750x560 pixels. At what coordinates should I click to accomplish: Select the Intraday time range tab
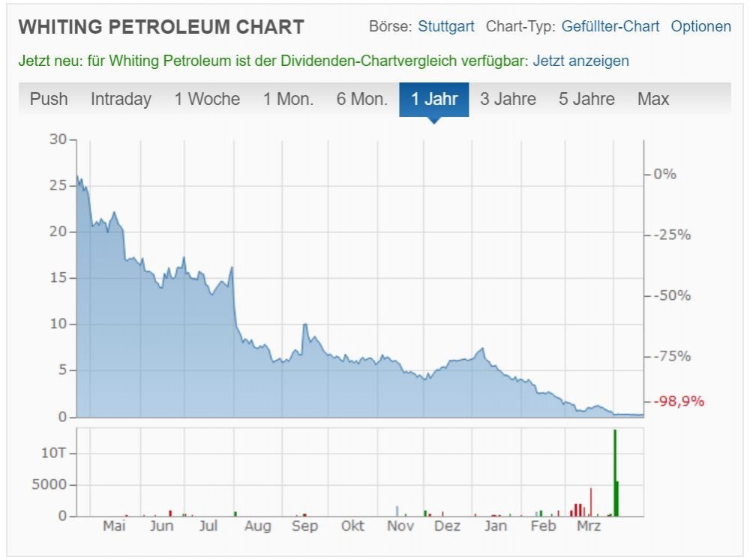click(121, 99)
